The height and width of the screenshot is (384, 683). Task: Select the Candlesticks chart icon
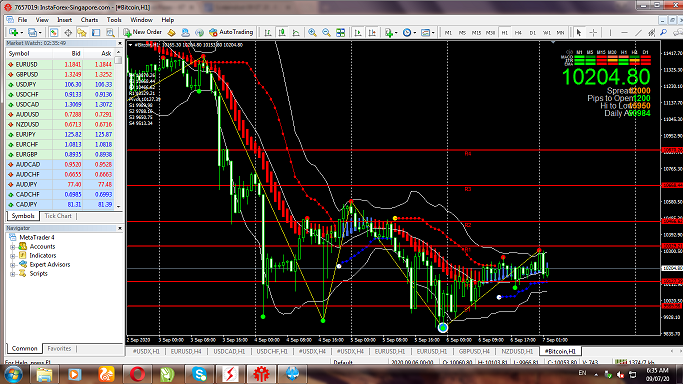click(282, 33)
